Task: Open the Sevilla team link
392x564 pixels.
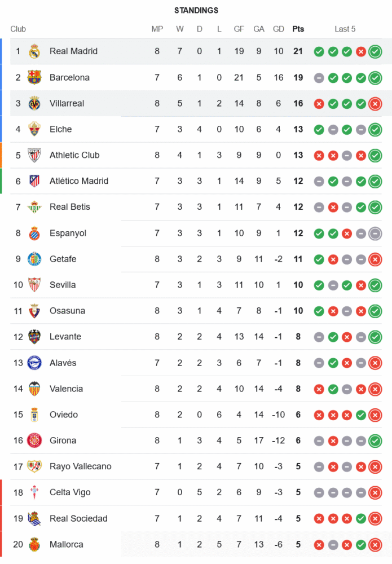Action: [x=63, y=285]
